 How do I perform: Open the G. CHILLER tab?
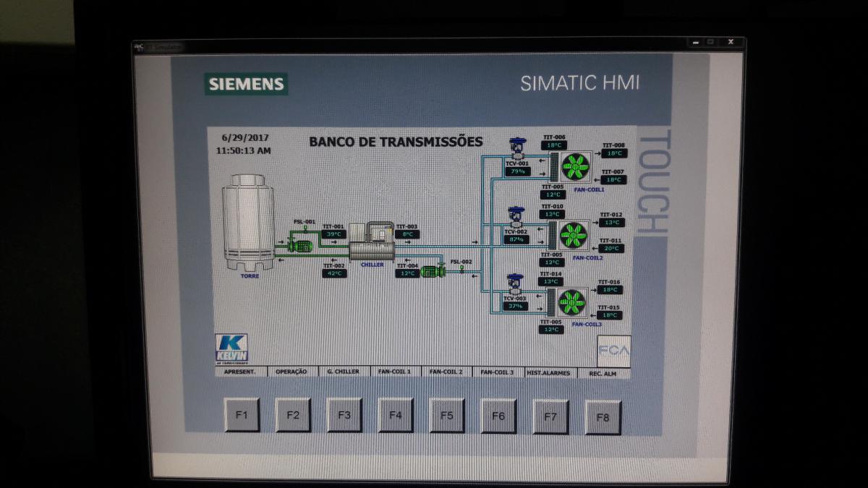(344, 372)
